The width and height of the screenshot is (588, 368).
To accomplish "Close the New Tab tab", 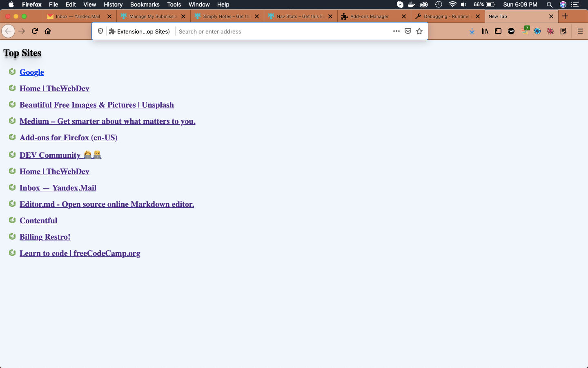I will click(551, 16).
